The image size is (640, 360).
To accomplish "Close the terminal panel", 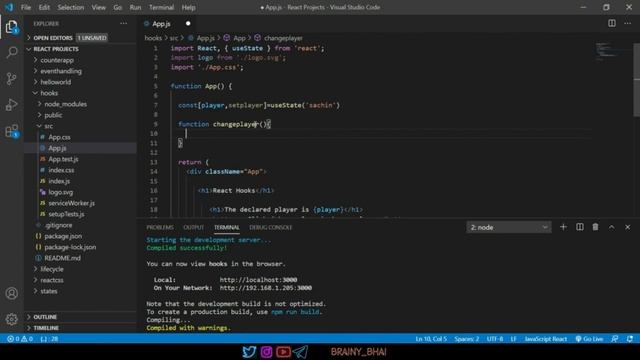I will [x=628, y=227].
